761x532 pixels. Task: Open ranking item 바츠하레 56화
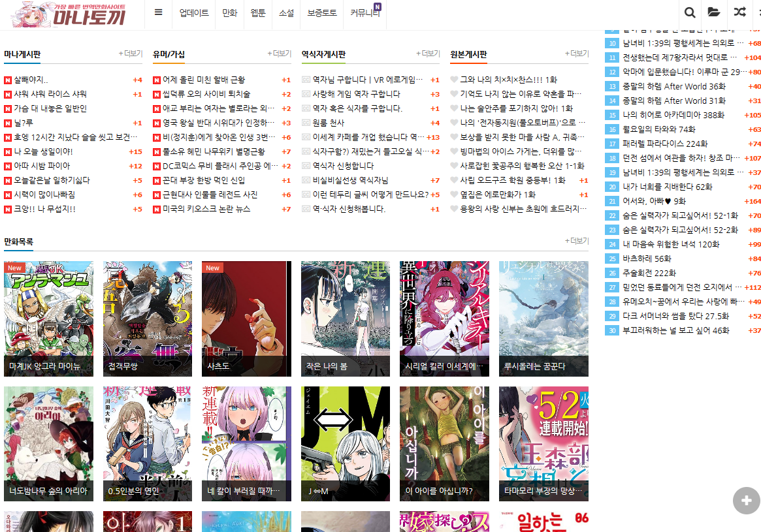647,258
